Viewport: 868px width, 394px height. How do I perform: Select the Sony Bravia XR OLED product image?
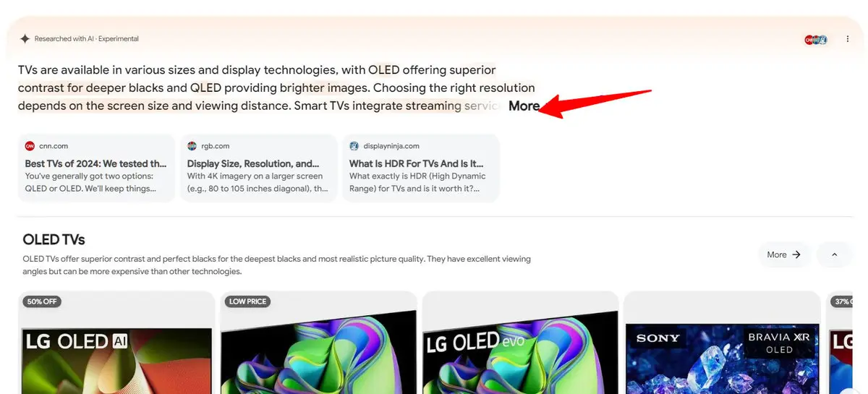point(722,358)
